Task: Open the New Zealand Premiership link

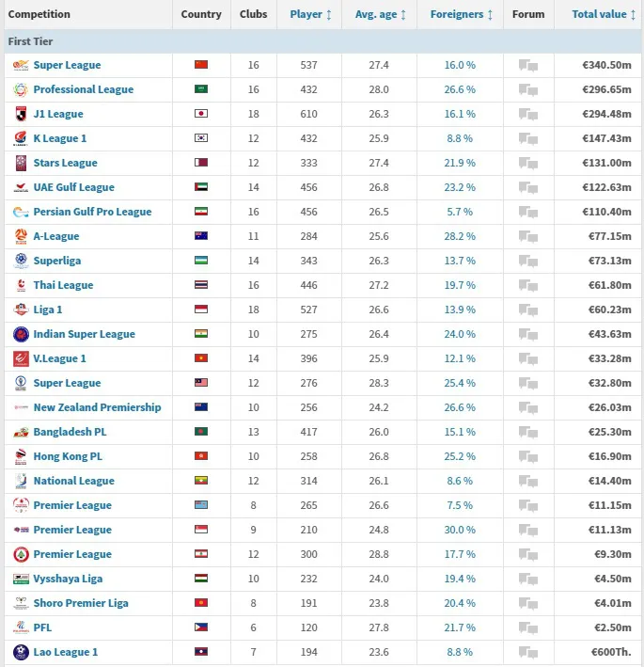Action: (98, 407)
